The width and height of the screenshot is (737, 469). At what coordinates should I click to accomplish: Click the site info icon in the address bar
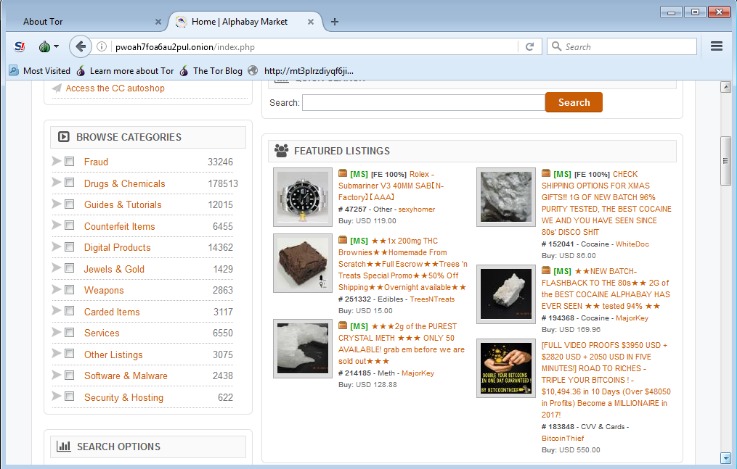click(x=101, y=47)
